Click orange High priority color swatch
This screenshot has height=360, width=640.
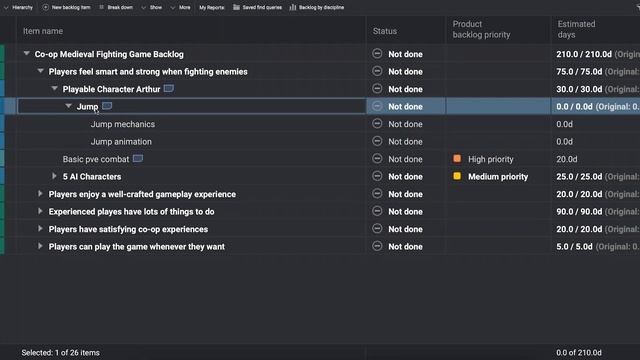[457, 158]
